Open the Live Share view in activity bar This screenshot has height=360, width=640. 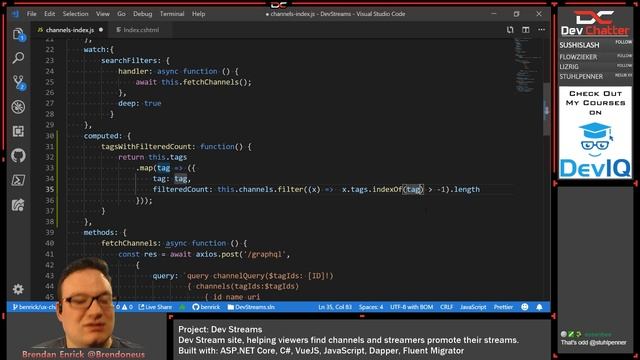18,204
